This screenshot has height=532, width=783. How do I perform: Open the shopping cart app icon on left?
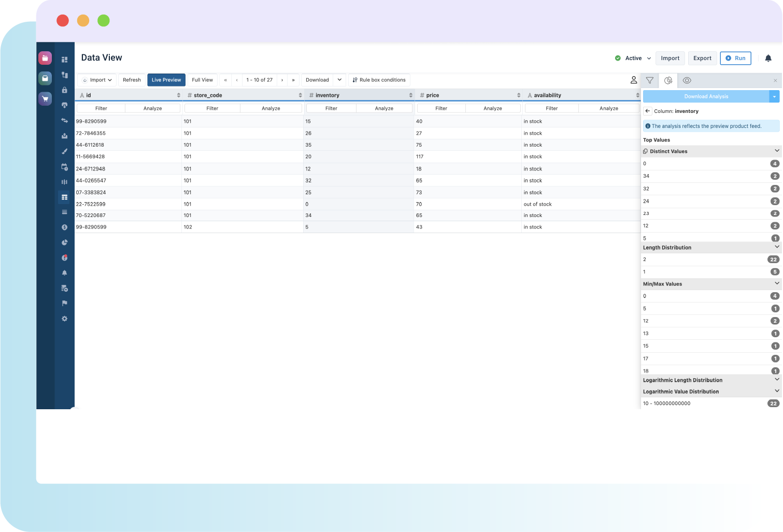[x=45, y=99]
